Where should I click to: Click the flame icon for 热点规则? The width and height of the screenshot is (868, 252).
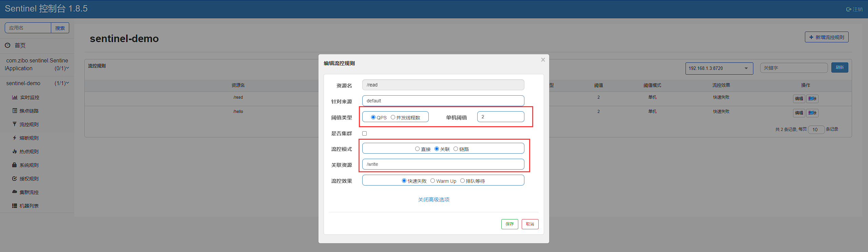pos(15,151)
